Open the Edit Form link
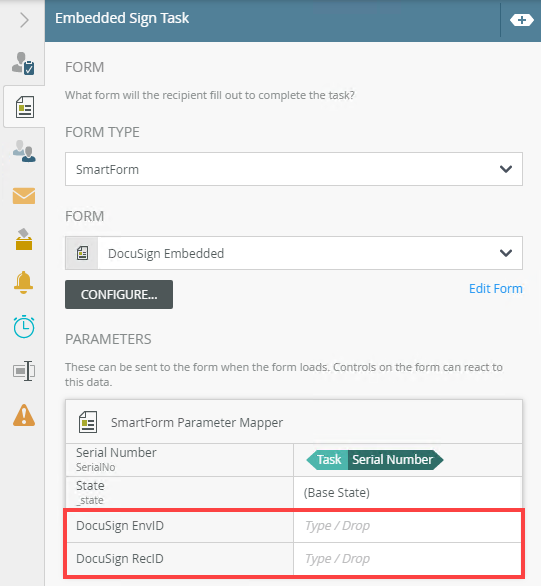 (x=495, y=289)
